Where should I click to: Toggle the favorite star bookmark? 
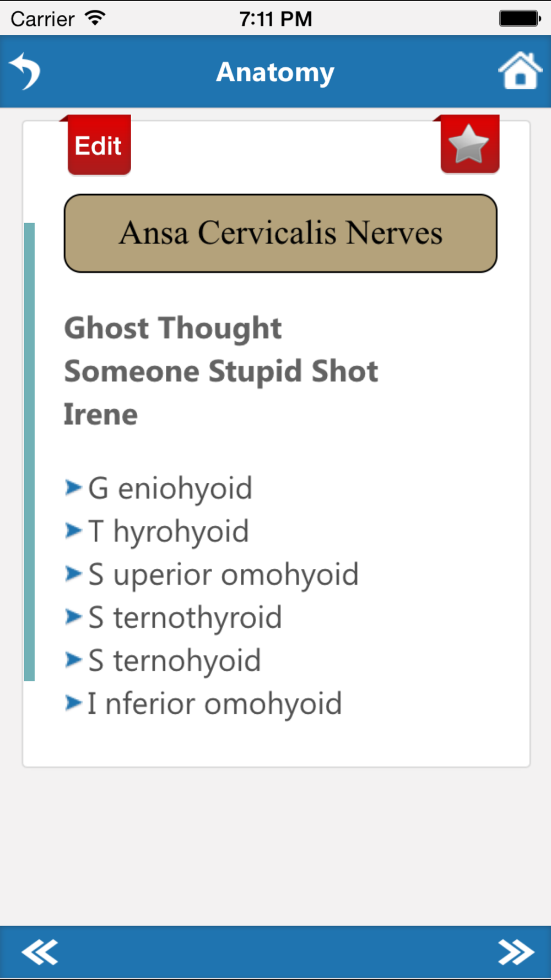click(x=469, y=144)
